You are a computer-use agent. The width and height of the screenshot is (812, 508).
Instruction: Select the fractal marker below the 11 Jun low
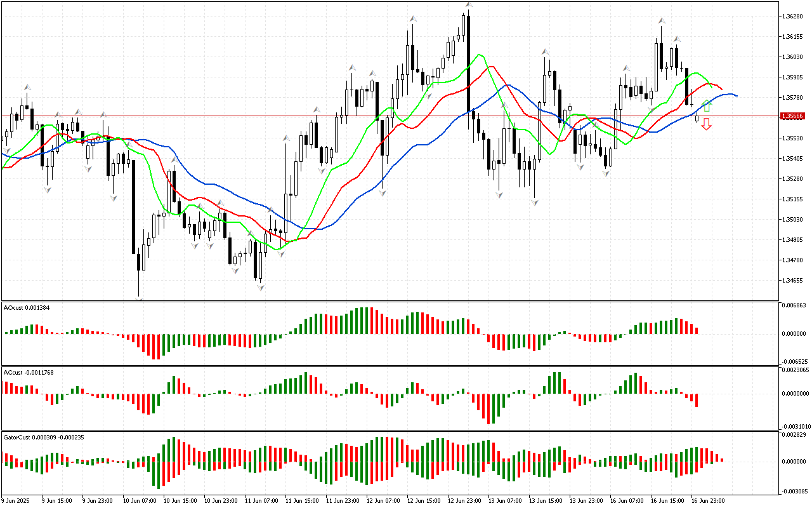(x=260, y=288)
